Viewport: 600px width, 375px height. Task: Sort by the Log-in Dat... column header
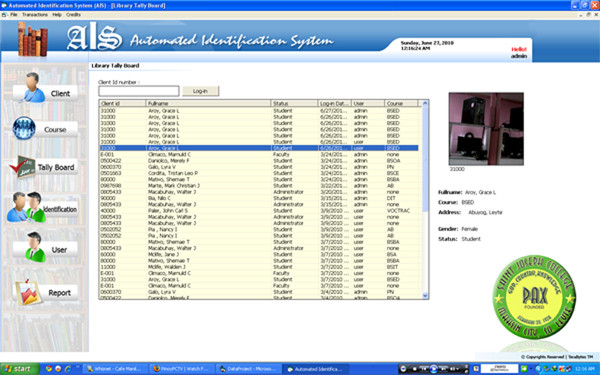click(x=334, y=103)
